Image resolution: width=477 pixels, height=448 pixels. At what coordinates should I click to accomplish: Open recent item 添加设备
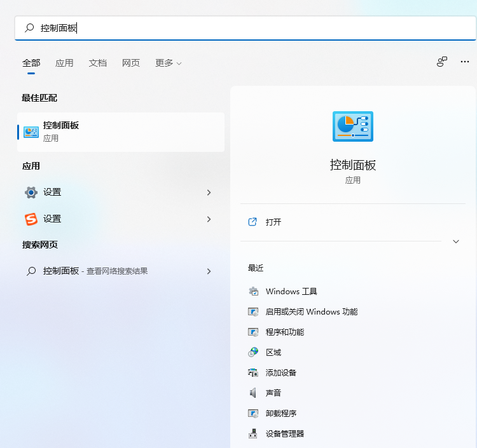(x=280, y=373)
